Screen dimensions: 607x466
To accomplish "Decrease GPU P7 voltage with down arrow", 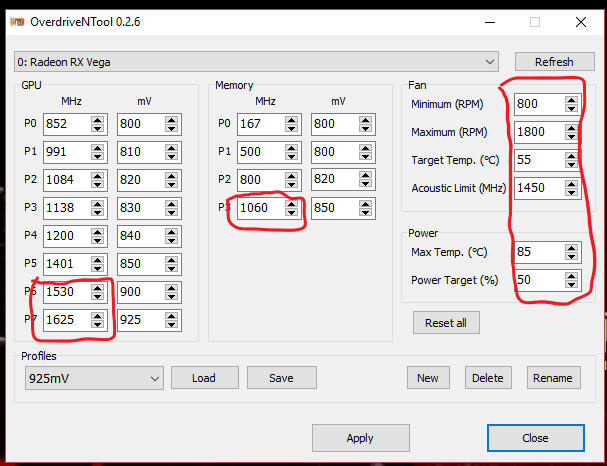I will click(x=171, y=325).
